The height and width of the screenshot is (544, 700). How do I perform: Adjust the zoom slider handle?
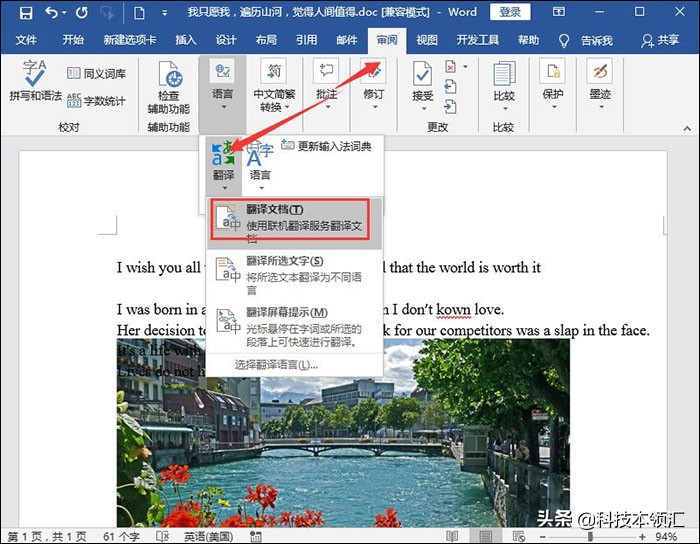click(x=590, y=536)
